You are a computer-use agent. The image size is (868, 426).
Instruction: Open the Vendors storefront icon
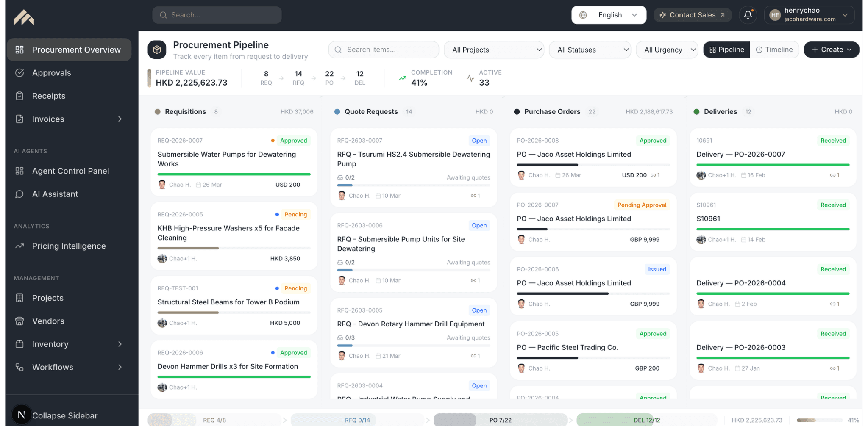click(x=19, y=321)
